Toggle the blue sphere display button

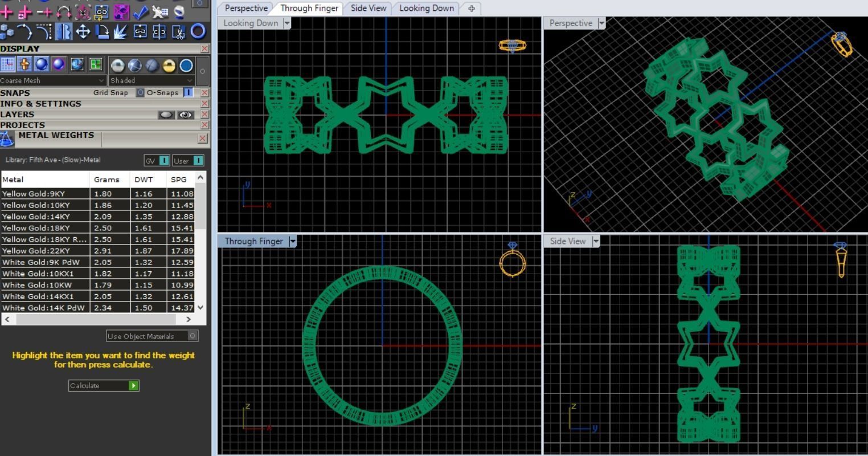pyautogui.click(x=42, y=64)
